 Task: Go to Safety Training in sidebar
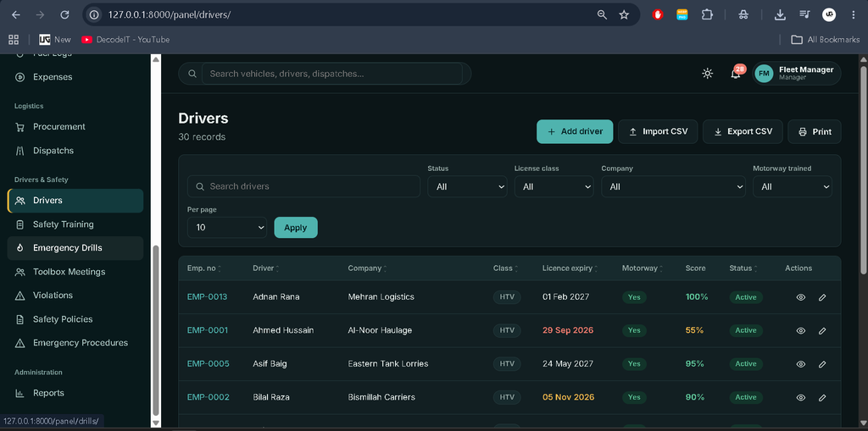75,224
